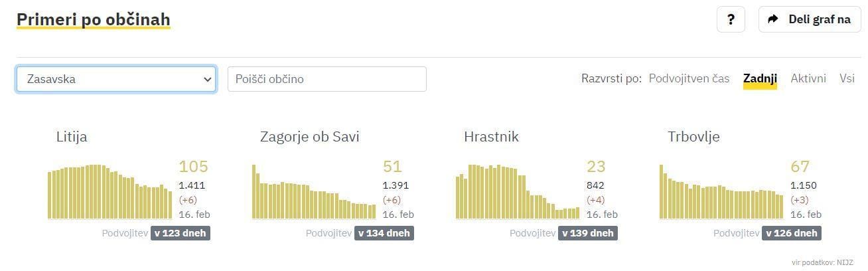Open the Hrastnik bar chart
This screenshot has height=271, width=868.
pos(518,191)
